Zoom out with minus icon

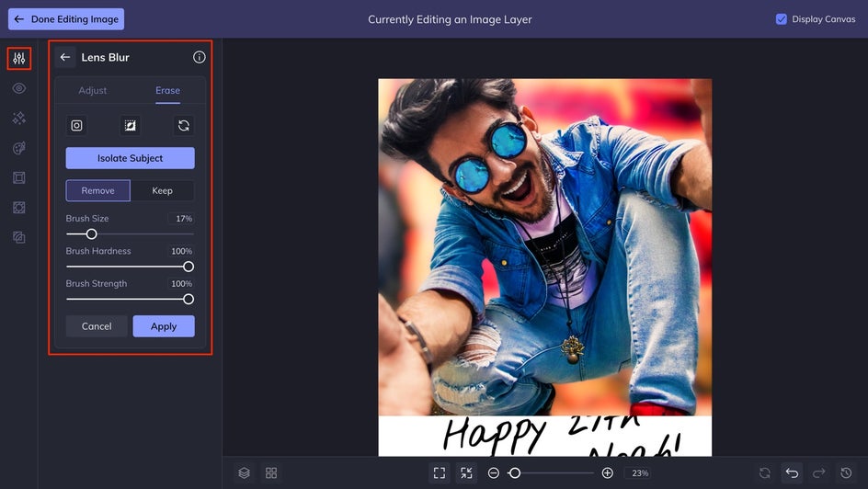pyautogui.click(x=493, y=473)
